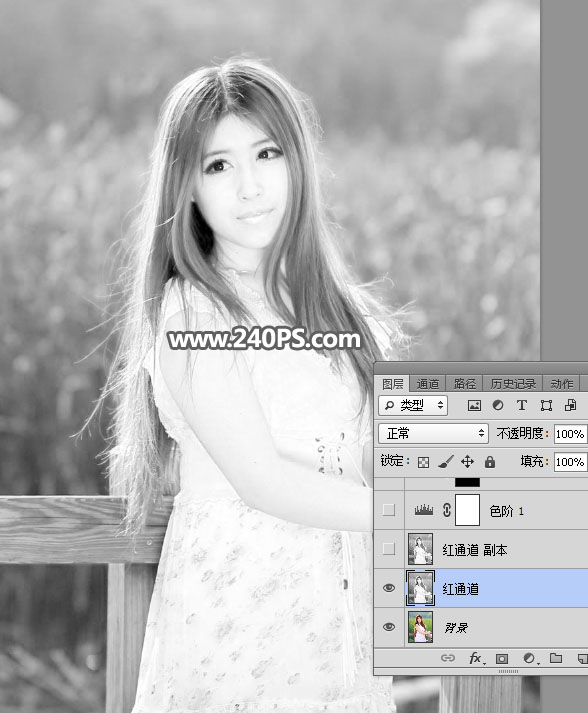Click the link layers icon

448,658
